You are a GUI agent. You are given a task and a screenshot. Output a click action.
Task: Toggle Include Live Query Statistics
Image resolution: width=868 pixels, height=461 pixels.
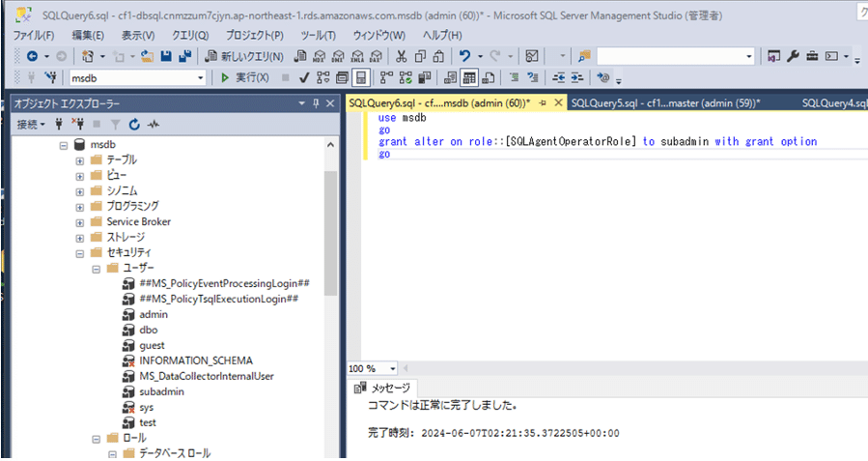coord(406,77)
